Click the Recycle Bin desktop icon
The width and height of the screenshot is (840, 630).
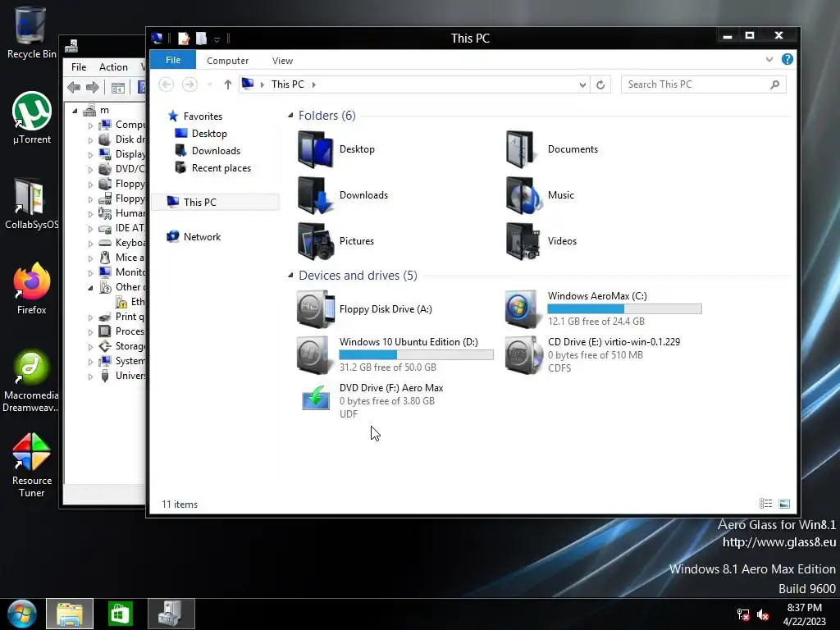pos(31,32)
